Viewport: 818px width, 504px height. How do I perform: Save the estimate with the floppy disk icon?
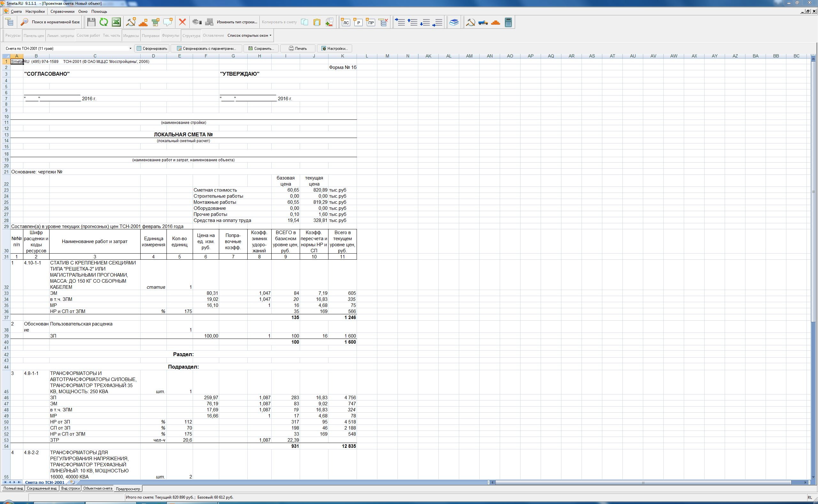click(91, 22)
